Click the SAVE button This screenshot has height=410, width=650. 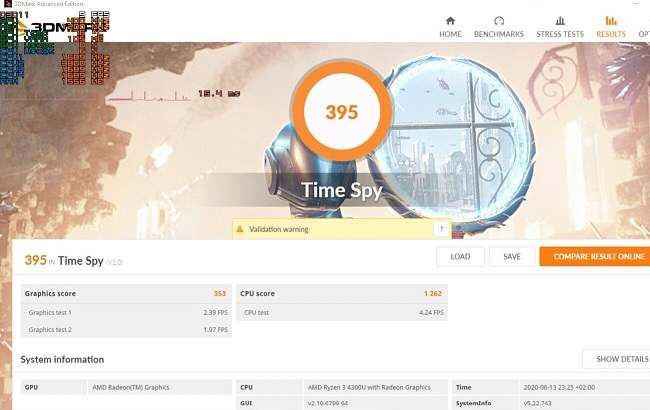[x=512, y=257]
